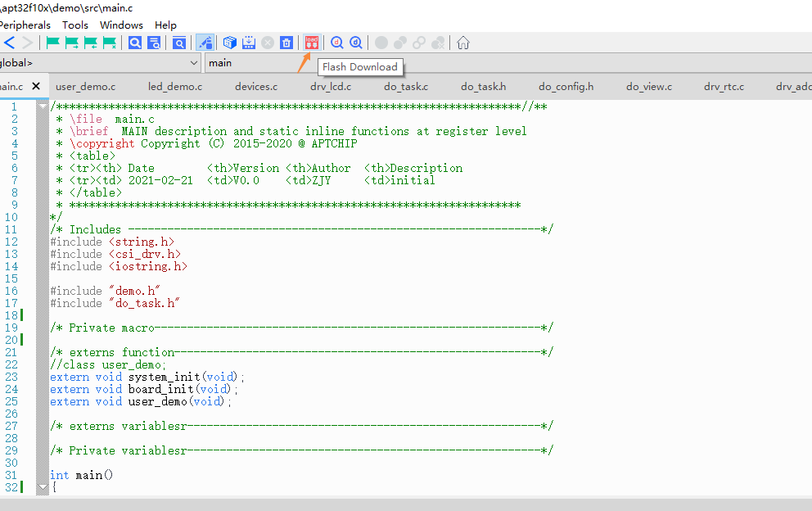Start debugging with the red 'd' magnifier icon
This screenshot has width=812, height=511.
tap(336, 43)
